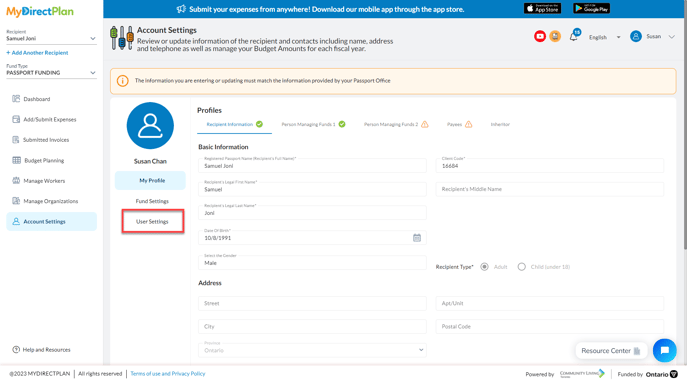687x383 pixels.
Task: Click Add Another Recipient link
Action: click(37, 53)
